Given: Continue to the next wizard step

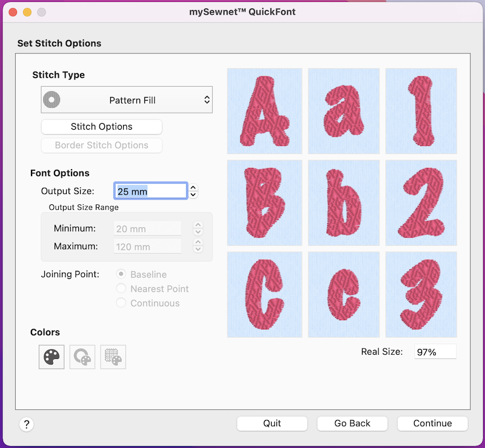Looking at the screenshot, I should click(432, 423).
